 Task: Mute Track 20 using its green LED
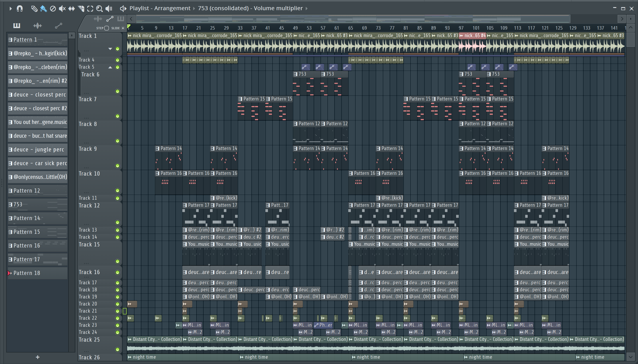118,304
